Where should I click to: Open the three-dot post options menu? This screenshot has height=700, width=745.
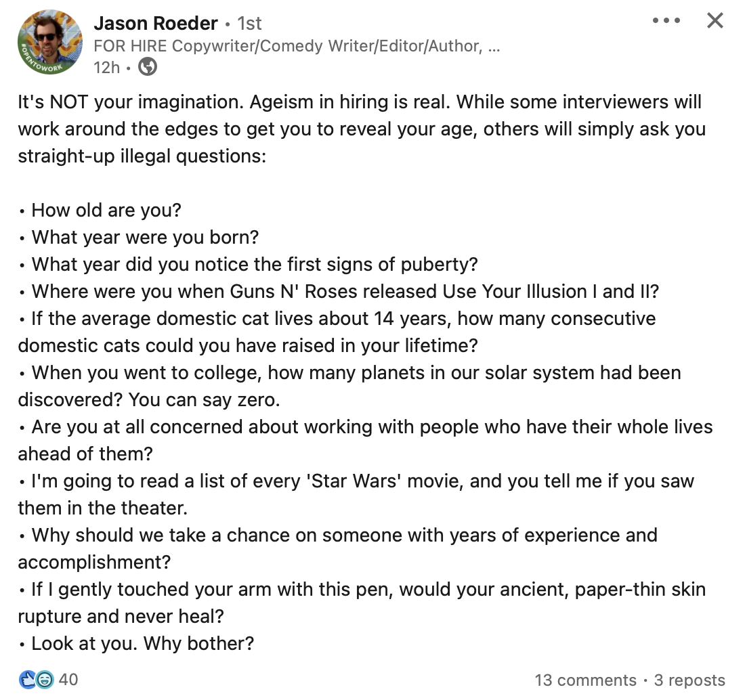[666, 20]
